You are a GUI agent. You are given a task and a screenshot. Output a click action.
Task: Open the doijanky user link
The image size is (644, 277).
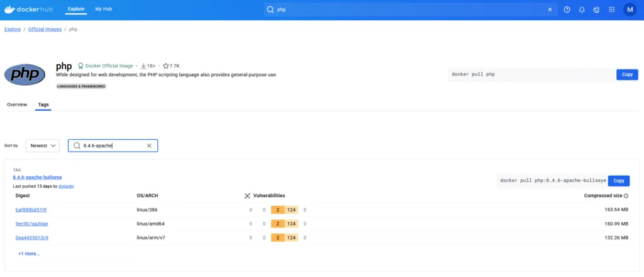tap(66, 186)
